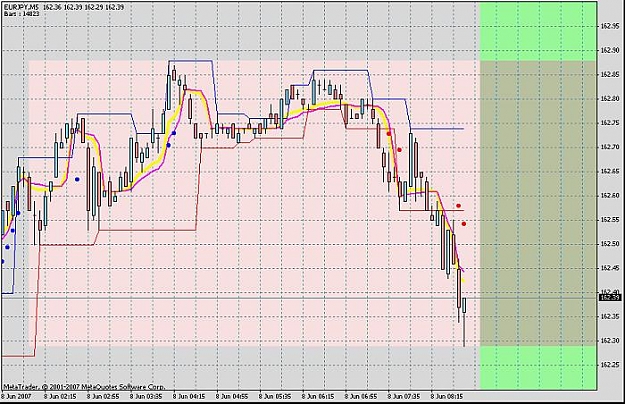Image resolution: width=625 pixels, height=404 pixels.
Task: Click the EURJPY,M5 symbol label
Action: 21,7
